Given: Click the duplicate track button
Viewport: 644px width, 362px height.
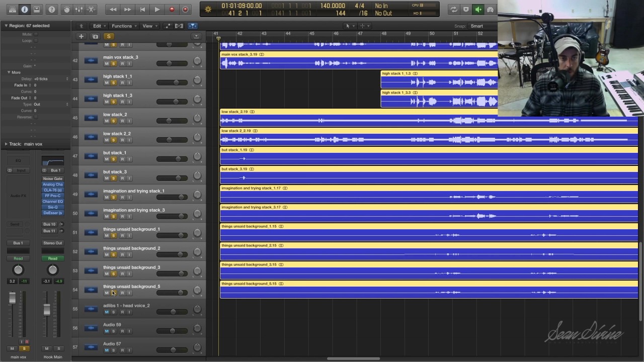Looking at the screenshot, I should (95, 36).
